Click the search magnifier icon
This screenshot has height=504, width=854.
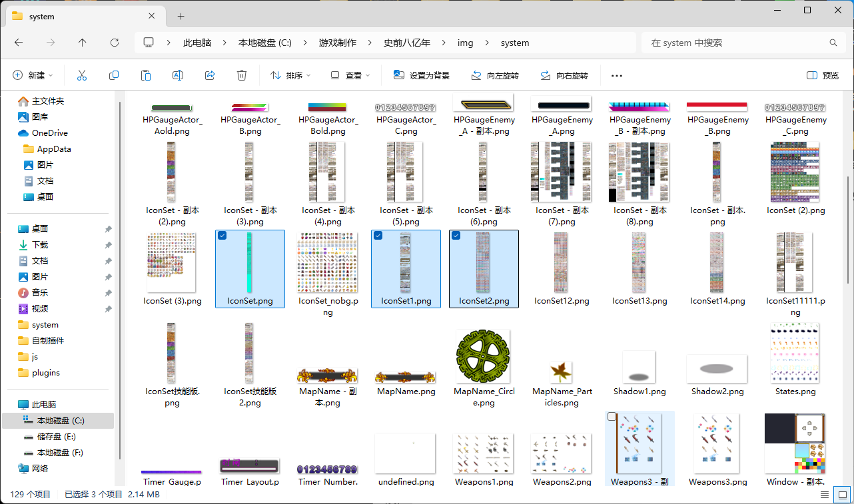coord(833,43)
